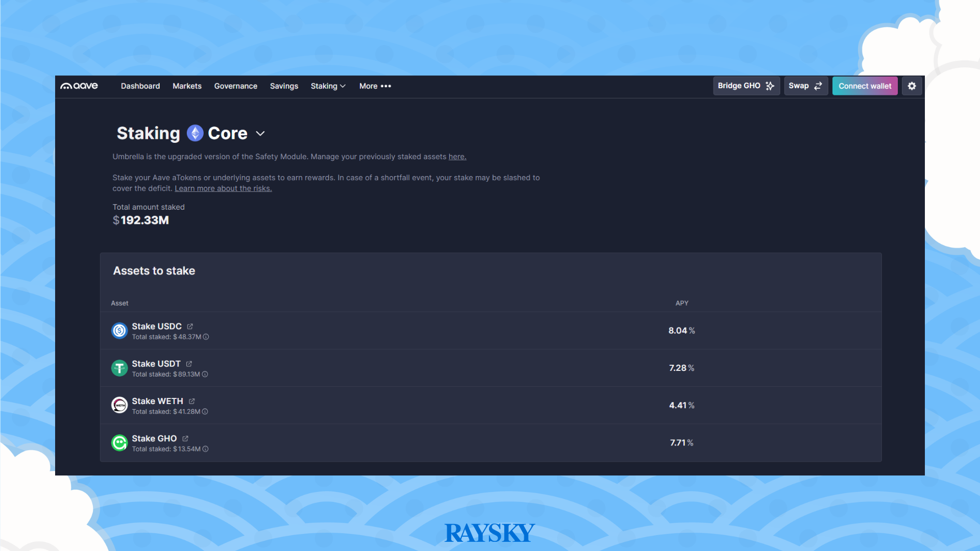
Task: Select the Stake WETH row title
Action: (x=157, y=401)
